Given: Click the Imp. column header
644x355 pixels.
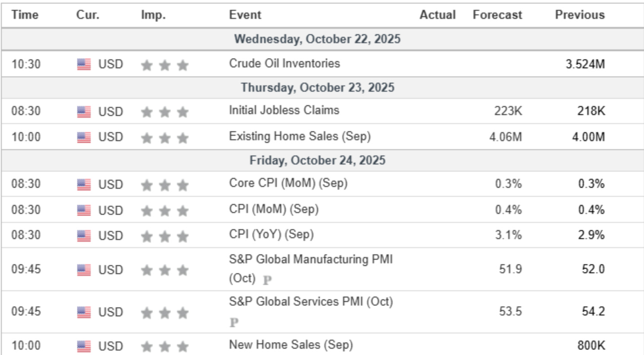Looking at the screenshot, I should (153, 15).
